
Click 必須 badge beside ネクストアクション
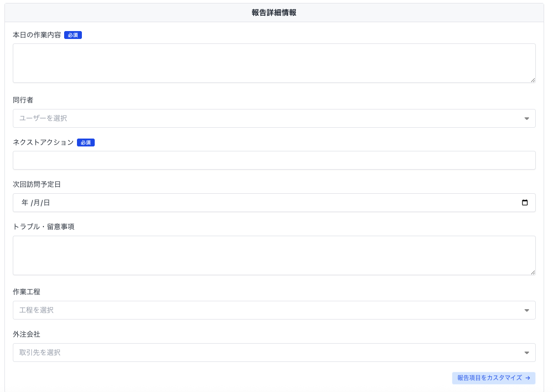point(86,143)
